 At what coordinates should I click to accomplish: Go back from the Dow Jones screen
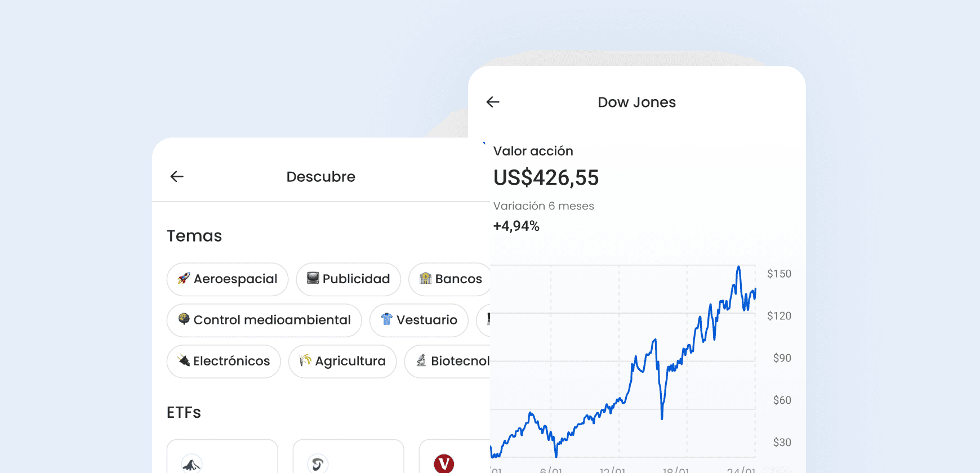[x=493, y=102]
